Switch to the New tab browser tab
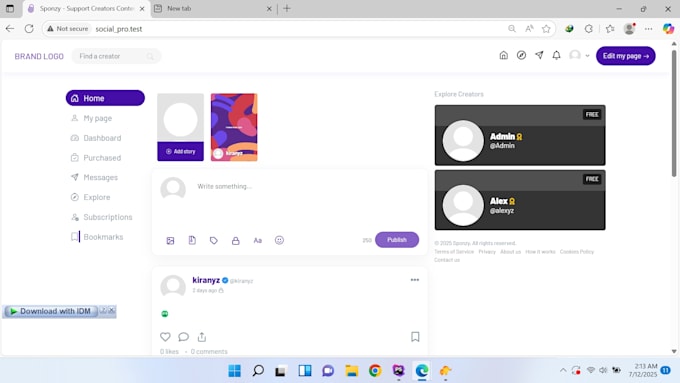The height and width of the screenshot is (383, 680). tap(212, 9)
